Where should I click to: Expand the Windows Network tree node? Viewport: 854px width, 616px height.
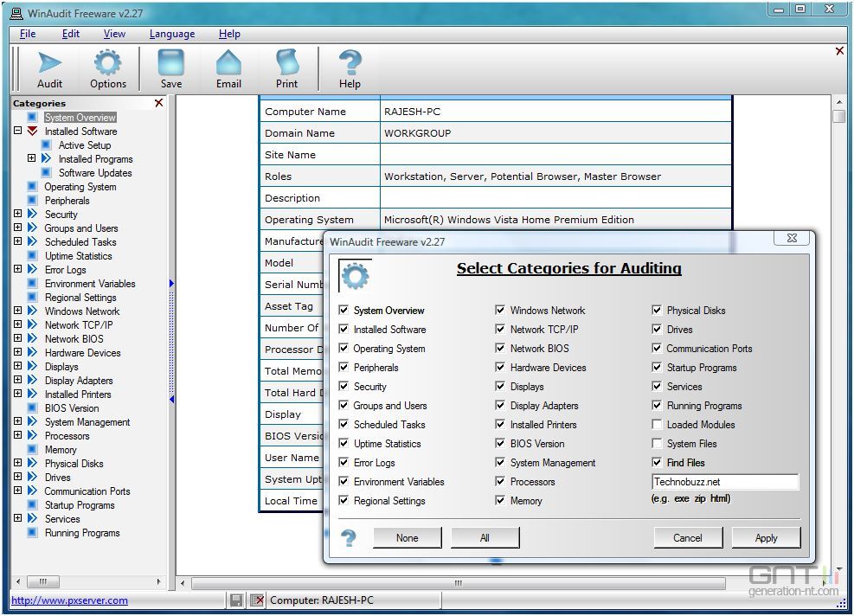click(18, 311)
